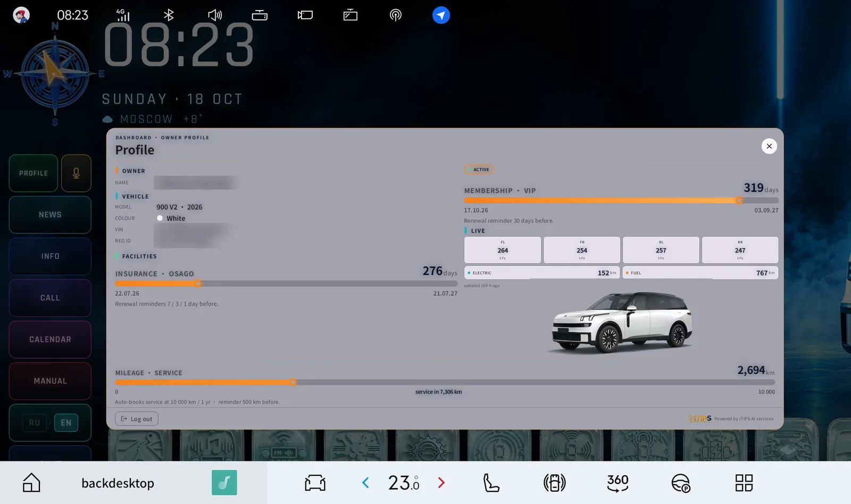This screenshot has height=504, width=851.
Task: Open the apps grid menu
Action: tap(744, 483)
